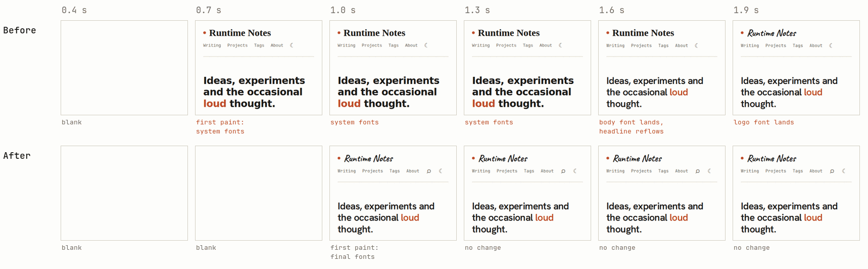Click the search icon in After 1.0 s frame

coord(428,171)
